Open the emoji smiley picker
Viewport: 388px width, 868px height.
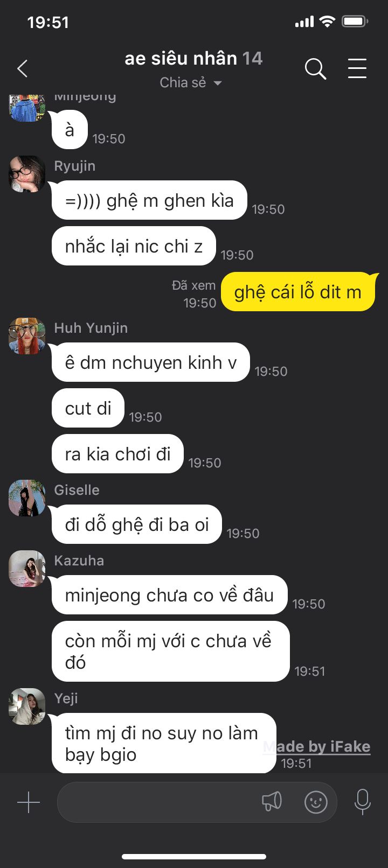coord(316,802)
